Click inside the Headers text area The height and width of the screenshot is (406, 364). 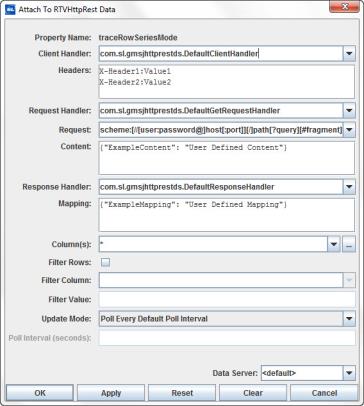(x=227, y=82)
